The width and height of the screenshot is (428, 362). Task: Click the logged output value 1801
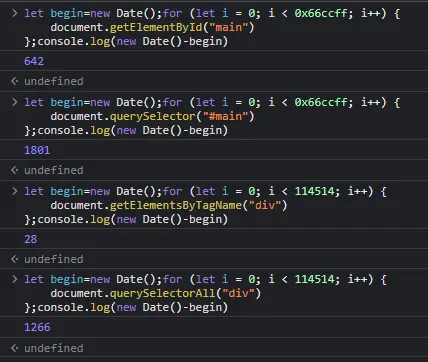click(x=37, y=150)
